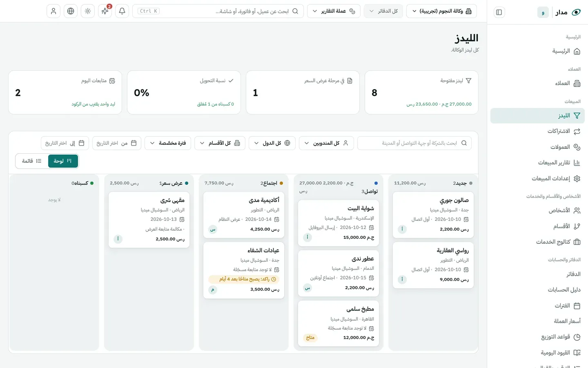Open the مطبخ سلمى lead card
The height and width of the screenshot is (368, 588).
pos(339,324)
